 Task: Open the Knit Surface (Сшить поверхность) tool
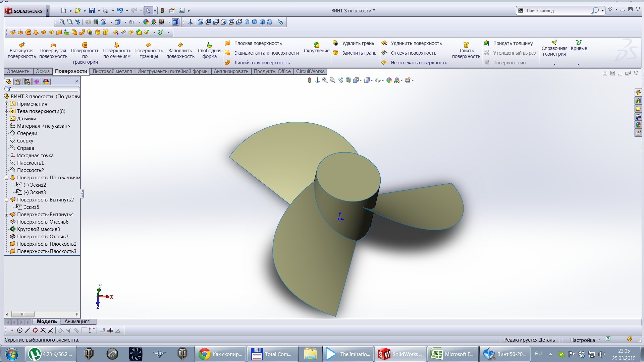pyautogui.click(x=466, y=50)
